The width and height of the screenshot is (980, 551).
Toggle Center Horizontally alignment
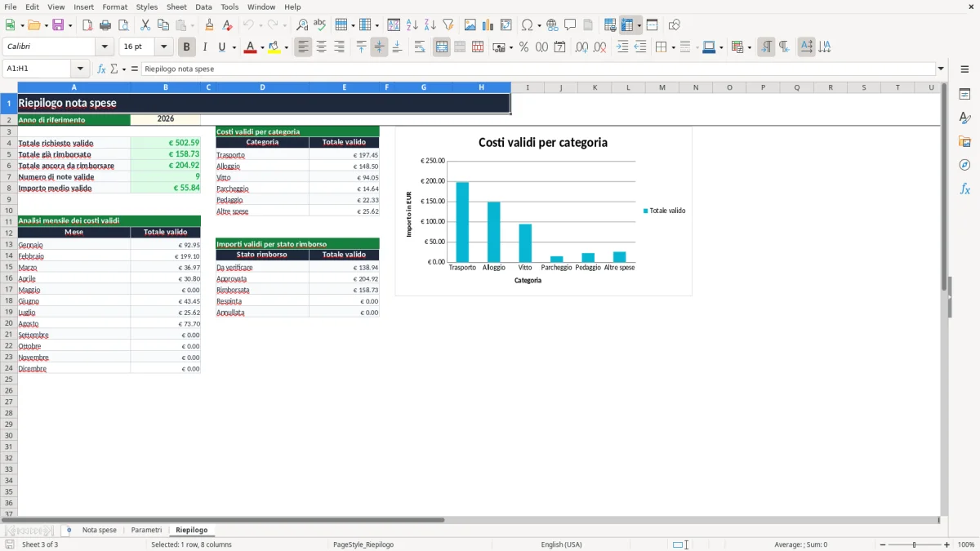[321, 47]
